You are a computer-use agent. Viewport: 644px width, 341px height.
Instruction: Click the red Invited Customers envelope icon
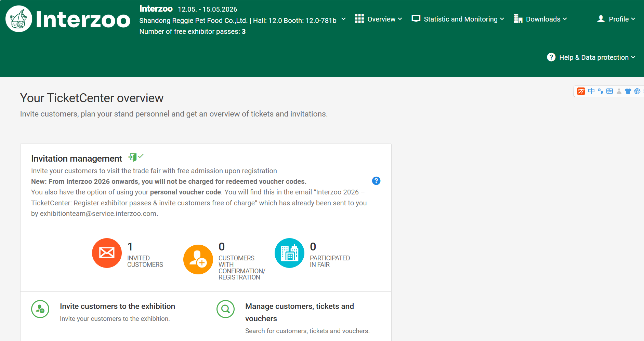pyautogui.click(x=107, y=253)
